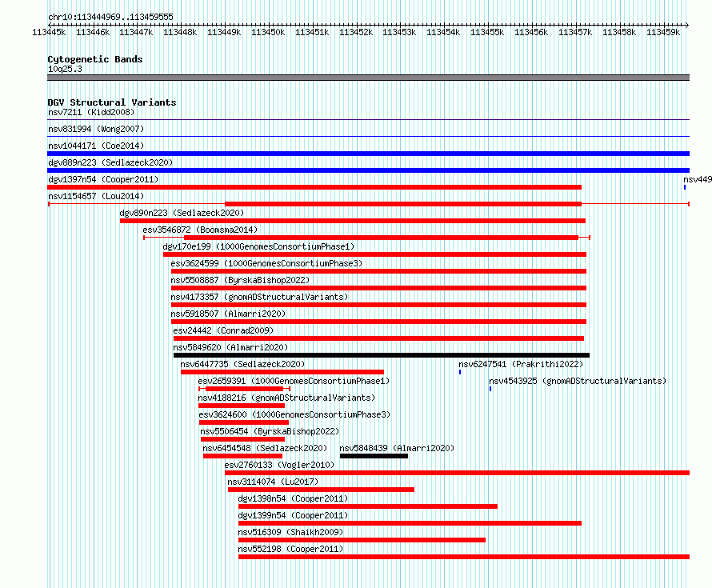This screenshot has width=712, height=588.
Task: Click the DGV Structural Variants track title
Action: click(112, 102)
